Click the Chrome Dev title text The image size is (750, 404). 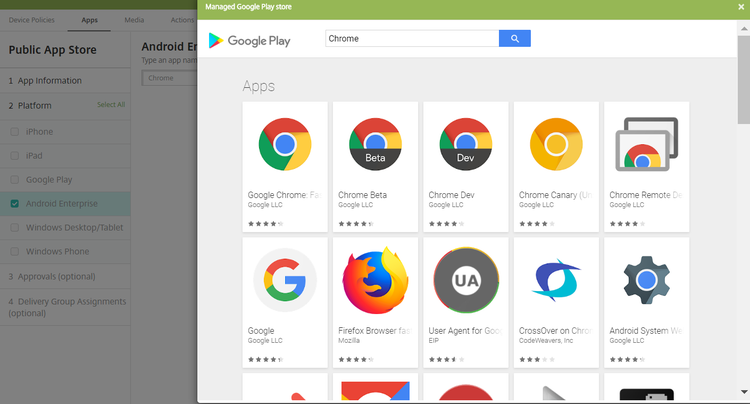pyautogui.click(x=452, y=195)
